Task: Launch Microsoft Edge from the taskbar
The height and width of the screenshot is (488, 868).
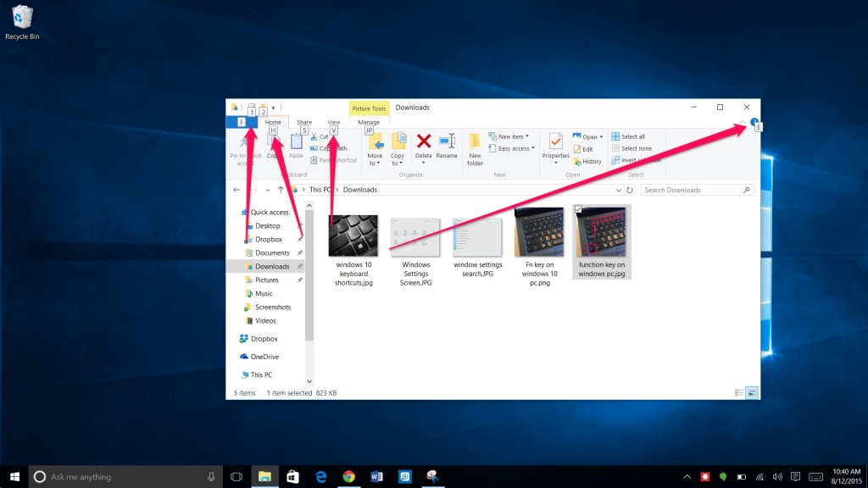Action: 321,476
